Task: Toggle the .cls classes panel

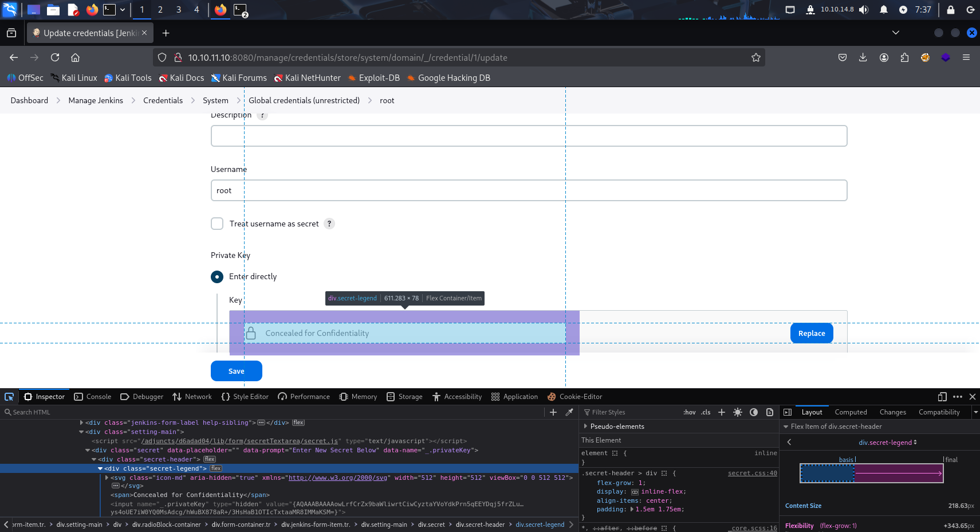Action: point(706,412)
